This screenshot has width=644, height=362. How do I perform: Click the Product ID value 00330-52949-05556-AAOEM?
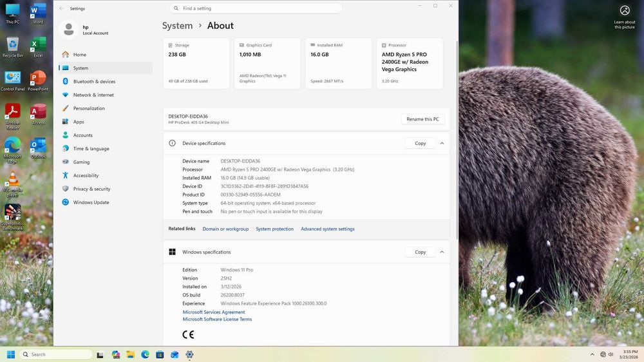pyautogui.click(x=251, y=195)
